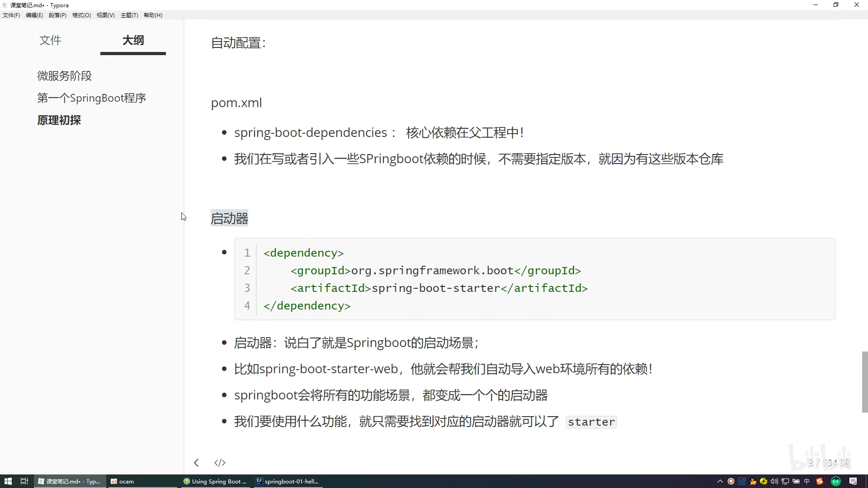The image size is (868, 488).
Task: Collapse sidebar with the back arrow icon
Action: (x=196, y=463)
